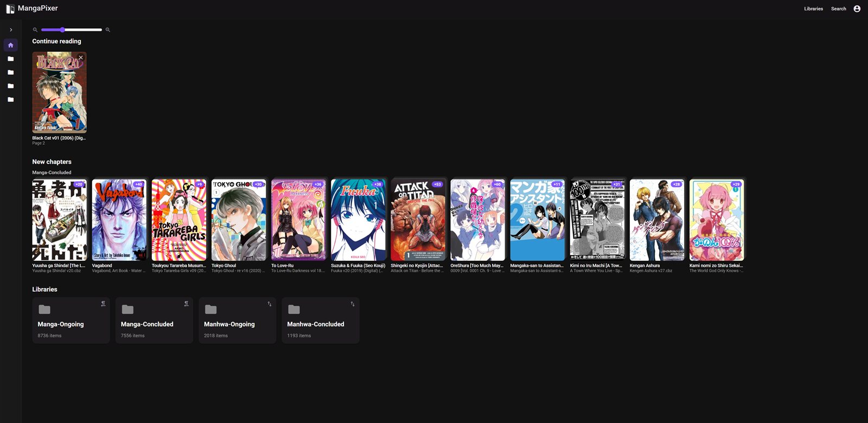Click the reading-direction icon on Manga-Ongoing card

point(103,304)
